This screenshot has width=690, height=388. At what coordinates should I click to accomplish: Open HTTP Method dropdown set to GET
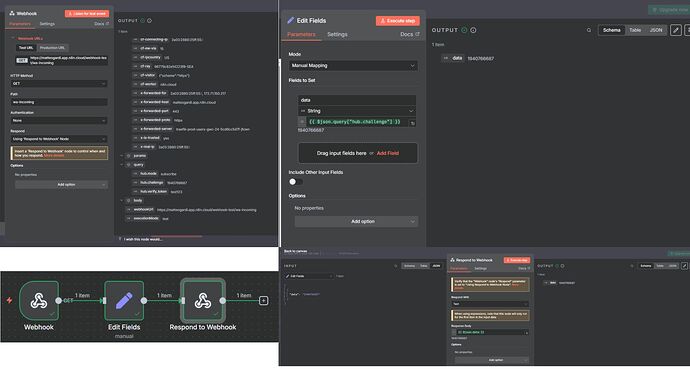(59, 84)
